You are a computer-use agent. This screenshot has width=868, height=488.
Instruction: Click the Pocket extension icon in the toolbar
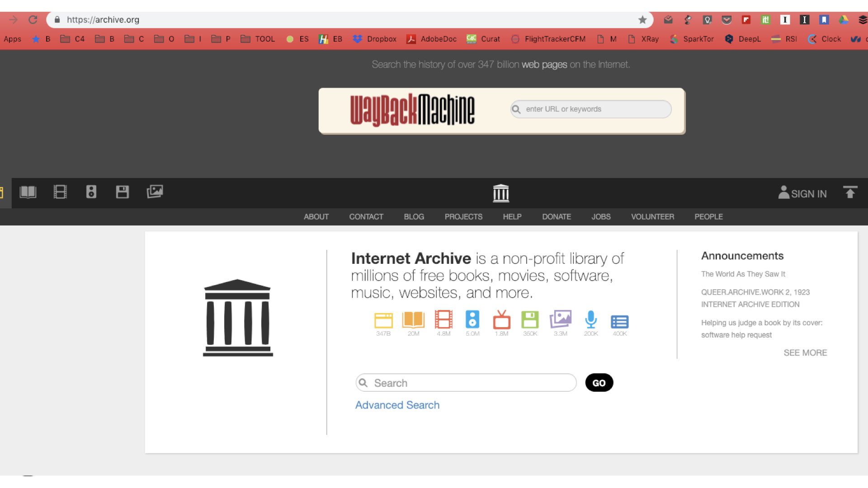click(726, 20)
